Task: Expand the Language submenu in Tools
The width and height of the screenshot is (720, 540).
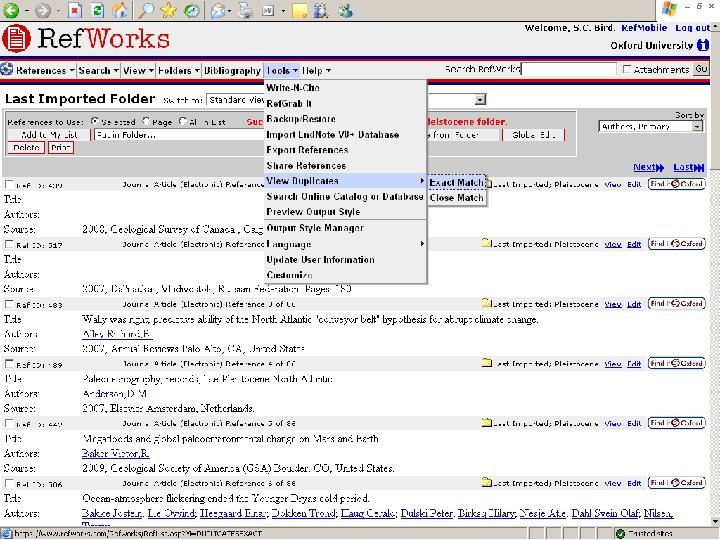Action: click(346, 244)
